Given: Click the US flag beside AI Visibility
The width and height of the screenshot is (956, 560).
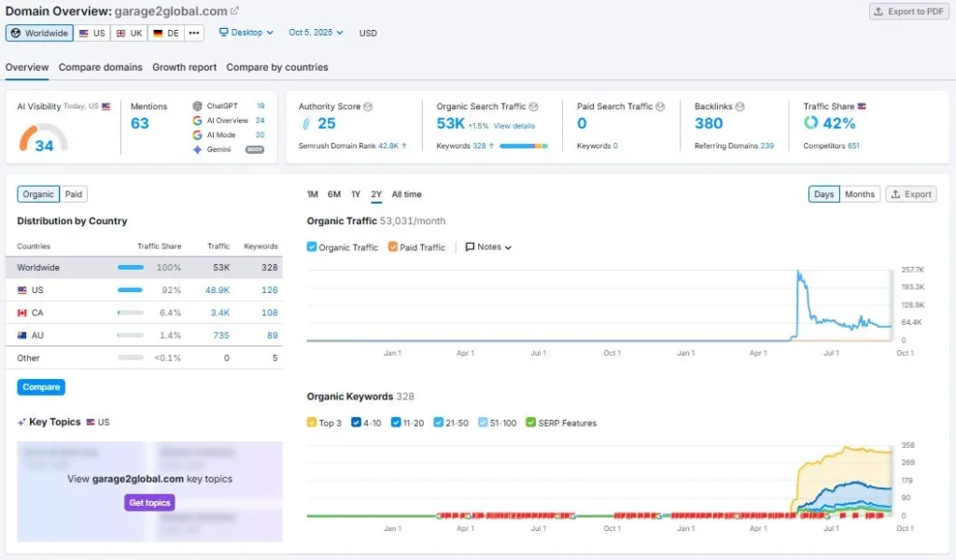Looking at the screenshot, I should coord(106,106).
